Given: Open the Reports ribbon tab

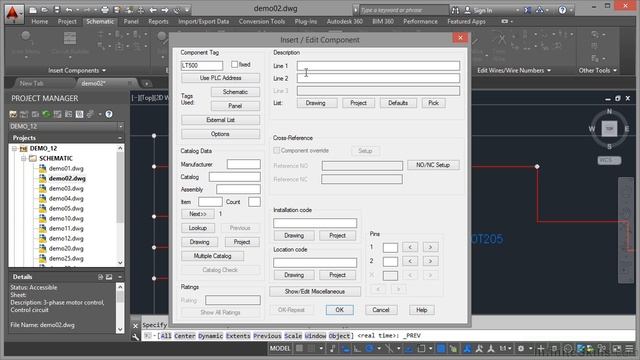Looking at the screenshot, I should (158, 22).
